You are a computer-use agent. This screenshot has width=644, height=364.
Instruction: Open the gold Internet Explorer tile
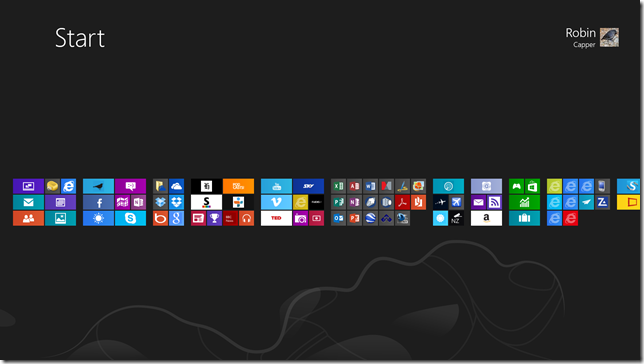pos(301,202)
